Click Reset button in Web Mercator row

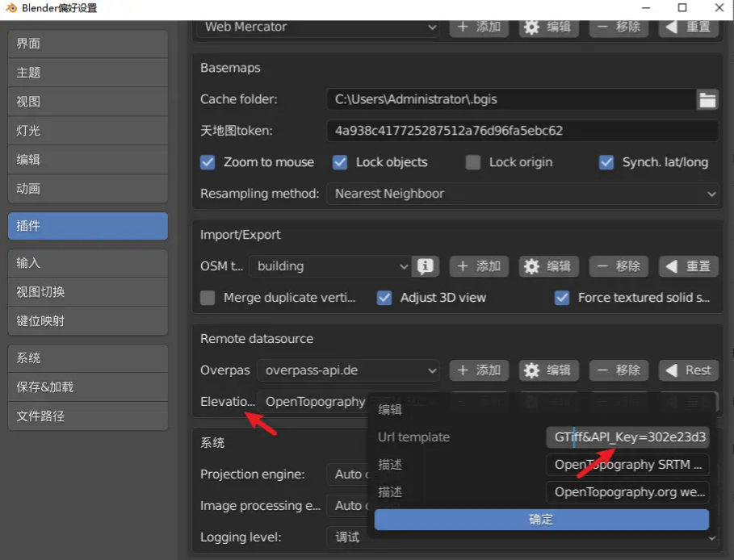point(688,27)
